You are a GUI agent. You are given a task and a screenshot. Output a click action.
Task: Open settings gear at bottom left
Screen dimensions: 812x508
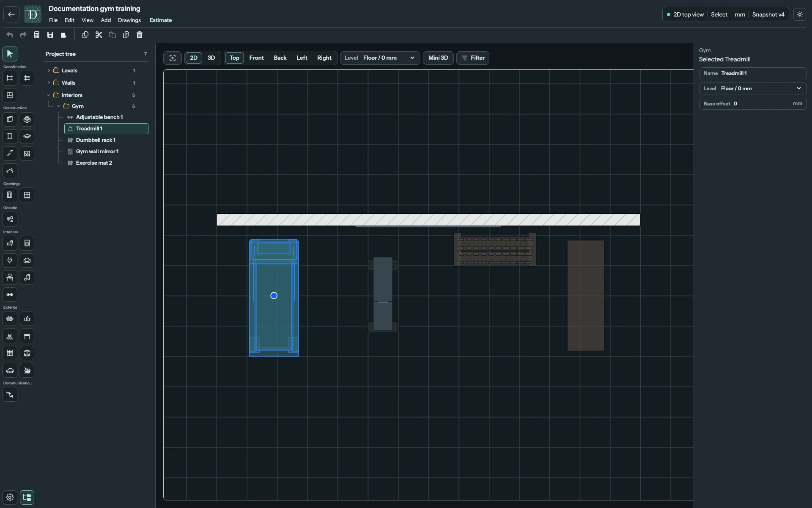pos(10,497)
